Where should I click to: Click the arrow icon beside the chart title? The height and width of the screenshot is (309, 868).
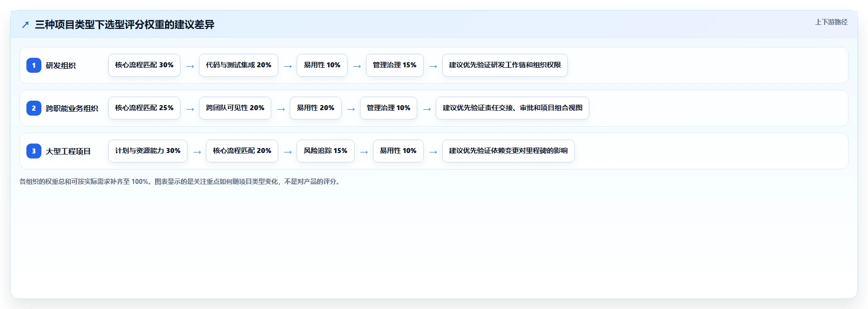click(25, 25)
